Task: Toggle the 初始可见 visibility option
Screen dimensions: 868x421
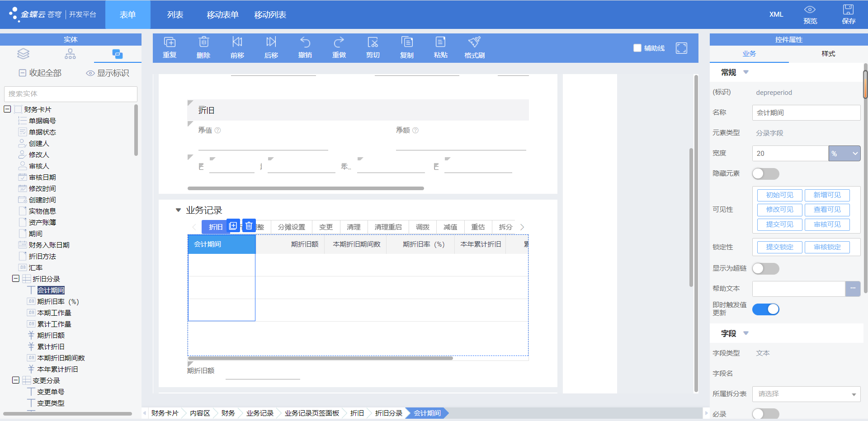Action: click(779, 195)
